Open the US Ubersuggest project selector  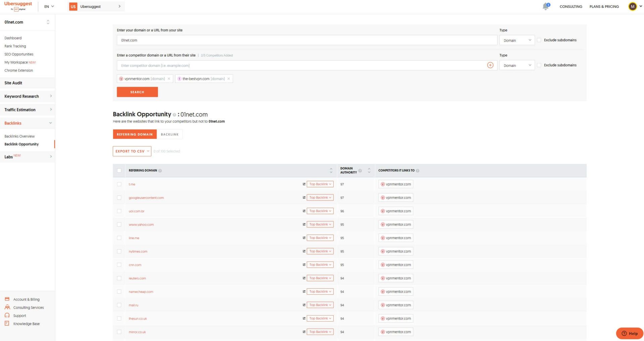click(x=97, y=6)
